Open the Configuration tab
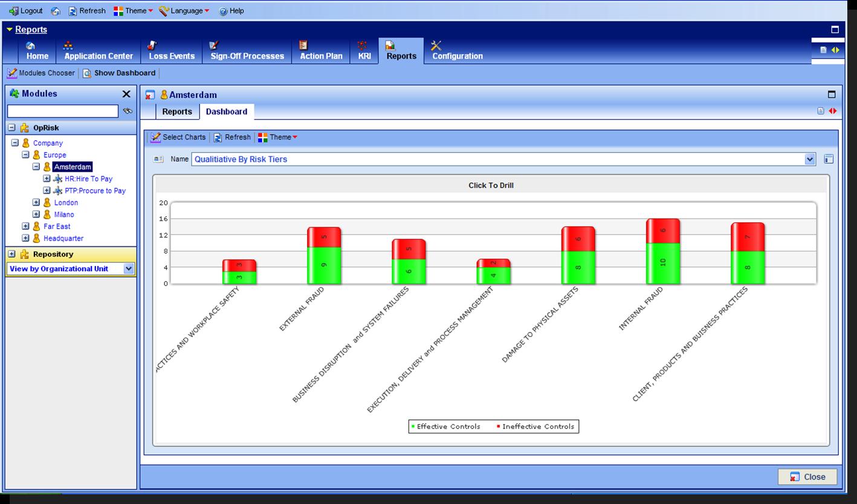The image size is (857, 504). (x=457, y=51)
